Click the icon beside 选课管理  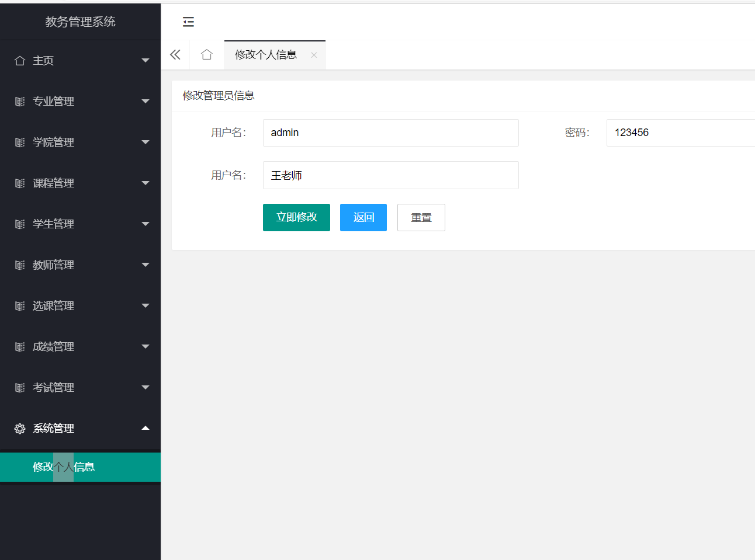[20, 306]
